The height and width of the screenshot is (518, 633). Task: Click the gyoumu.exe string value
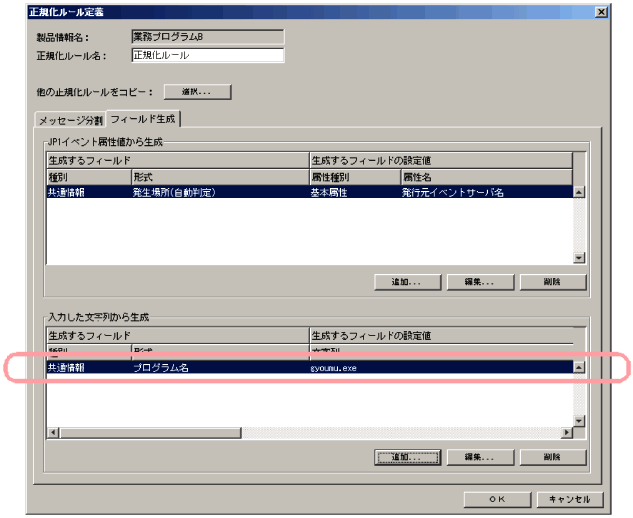(x=333, y=368)
